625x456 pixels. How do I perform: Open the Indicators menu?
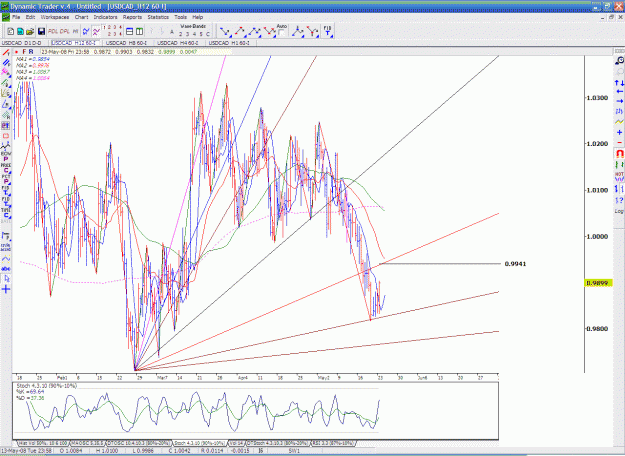(x=105, y=17)
